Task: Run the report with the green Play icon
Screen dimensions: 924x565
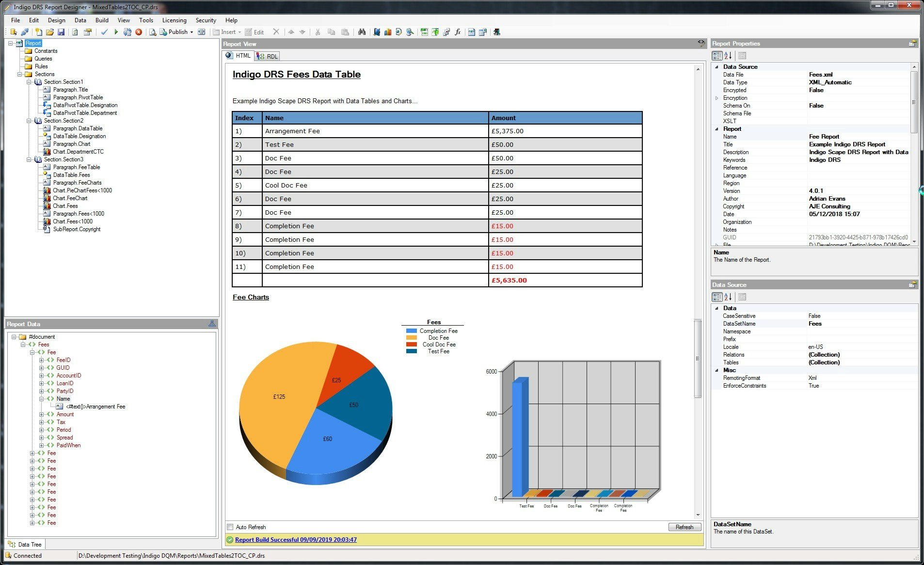Action: click(x=115, y=32)
